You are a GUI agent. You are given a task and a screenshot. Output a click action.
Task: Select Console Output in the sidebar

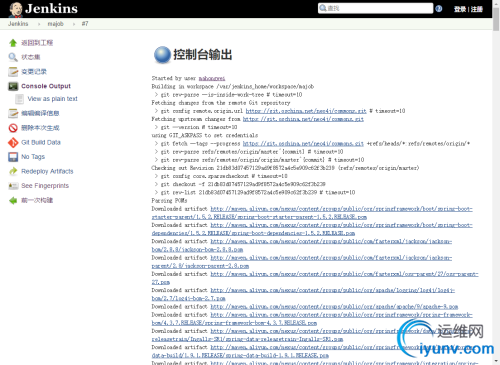[x=46, y=86]
